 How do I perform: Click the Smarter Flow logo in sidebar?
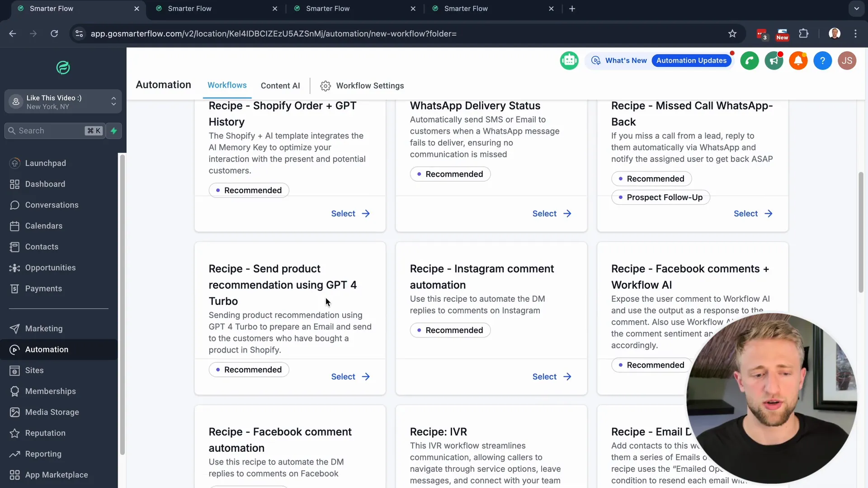[x=63, y=68]
